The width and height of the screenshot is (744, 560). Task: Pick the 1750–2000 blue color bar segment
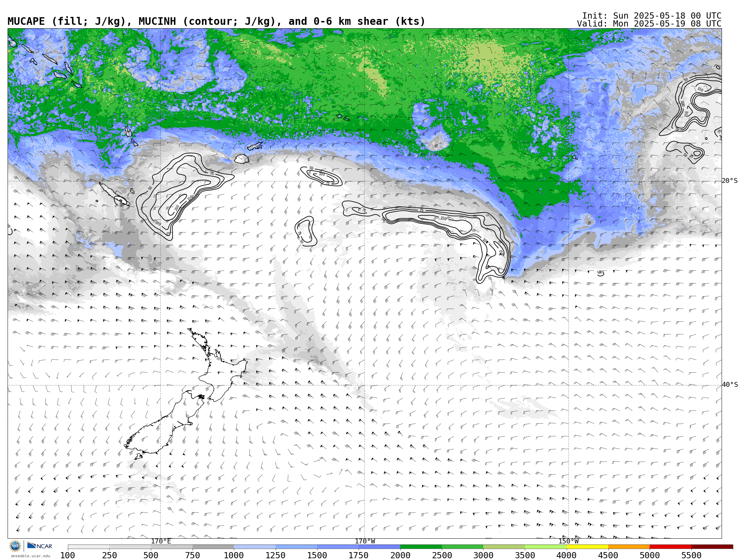click(x=380, y=547)
